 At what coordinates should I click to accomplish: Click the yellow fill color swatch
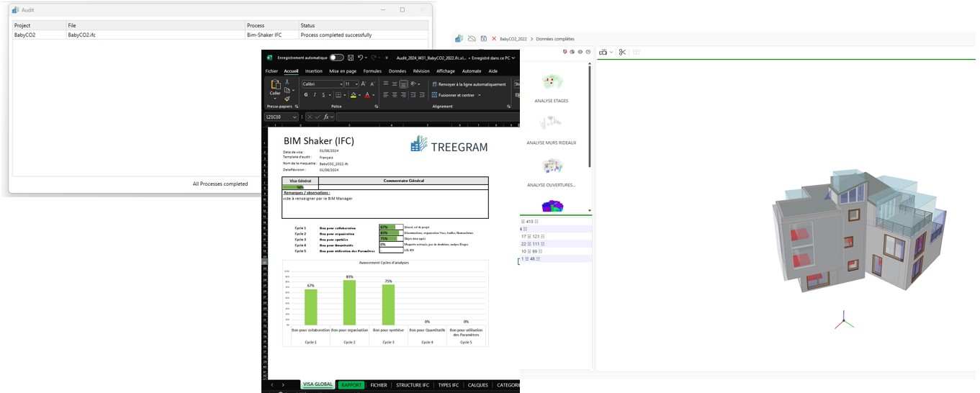354,95
